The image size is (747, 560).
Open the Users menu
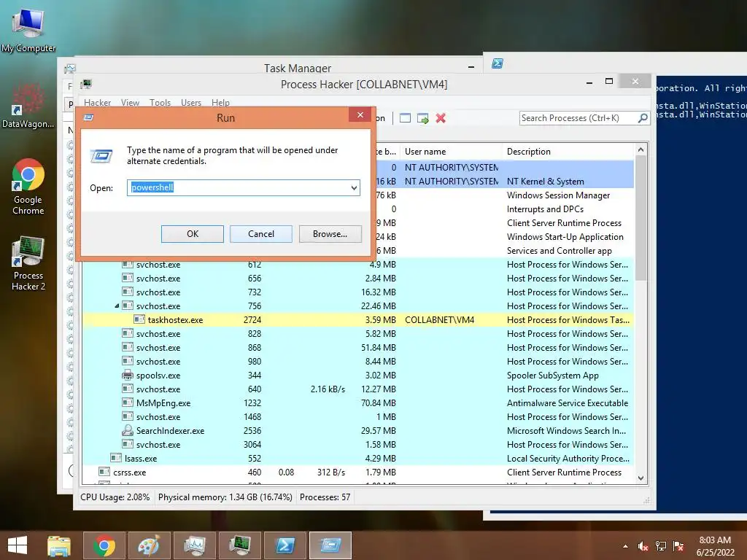191,102
